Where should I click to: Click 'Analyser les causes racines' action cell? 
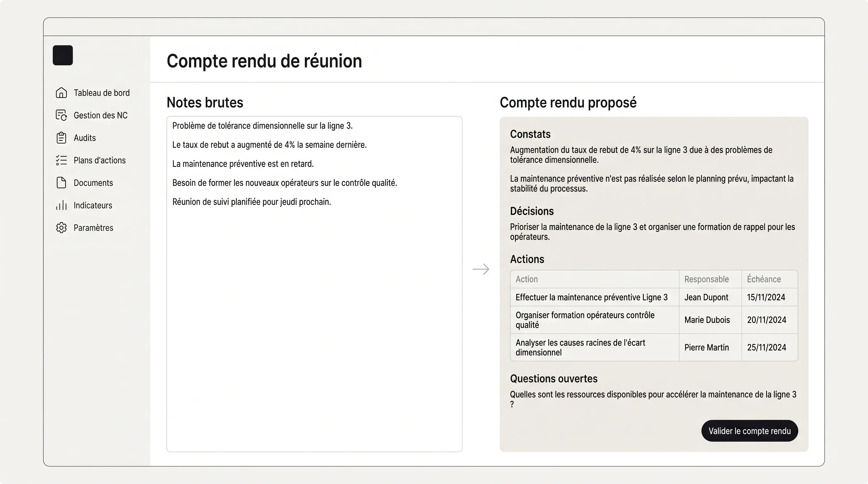[595, 347]
